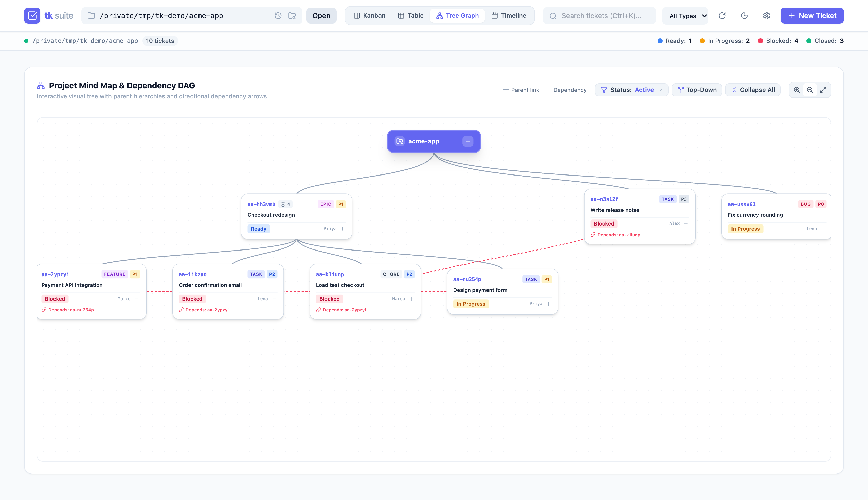Zoom out of the tree graph
The width and height of the screenshot is (868, 500).
pyautogui.click(x=810, y=90)
